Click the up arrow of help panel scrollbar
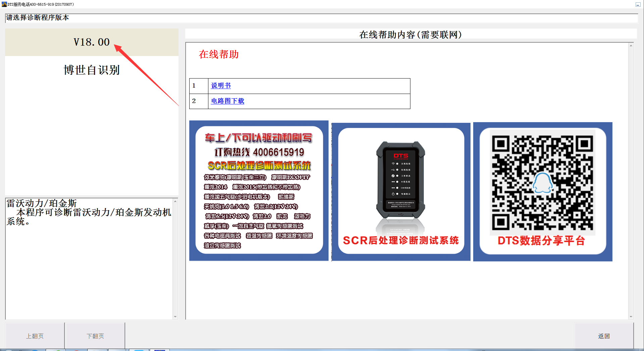Image resolution: width=644 pixels, height=351 pixels. [x=631, y=45]
